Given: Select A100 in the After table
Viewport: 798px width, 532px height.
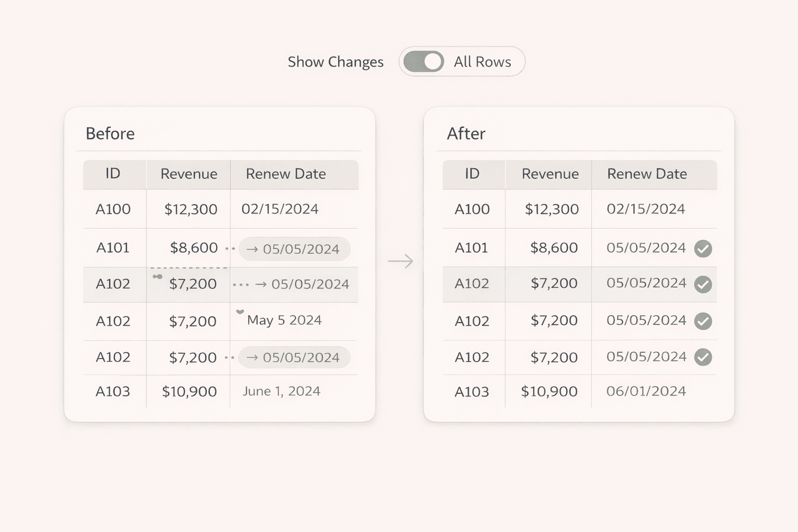Looking at the screenshot, I should [472, 209].
